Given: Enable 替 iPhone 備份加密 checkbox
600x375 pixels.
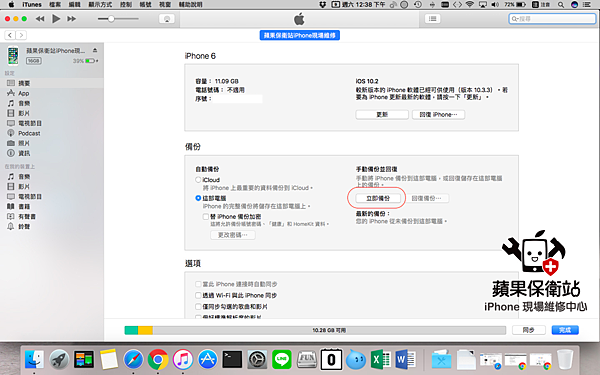Looking at the screenshot, I should click(206, 217).
